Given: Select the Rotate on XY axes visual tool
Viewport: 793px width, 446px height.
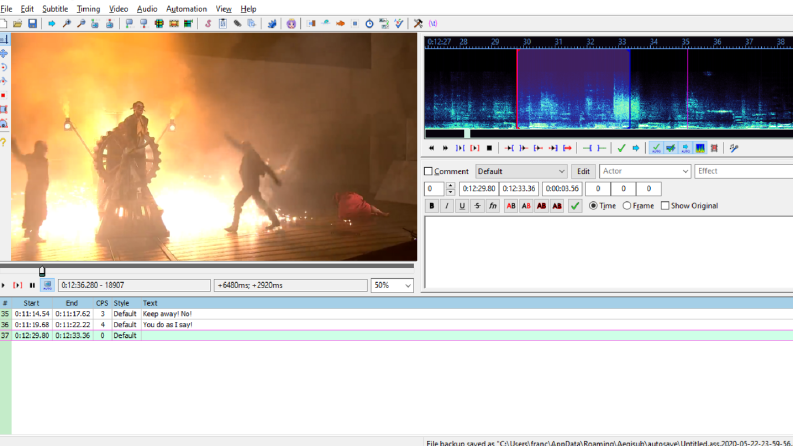Looking at the screenshot, I should click(x=4, y=81).
